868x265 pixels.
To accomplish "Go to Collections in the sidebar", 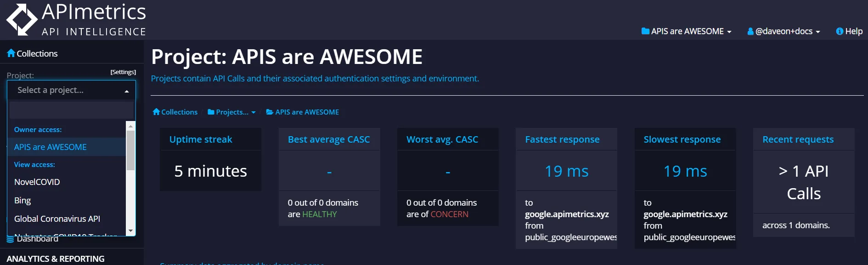I will click(32, 53).
